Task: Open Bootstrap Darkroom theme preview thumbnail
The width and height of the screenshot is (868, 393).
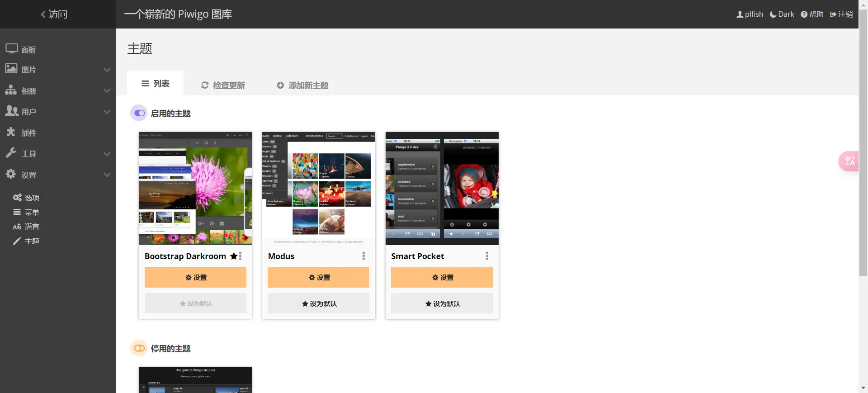Action: click(195, 189)
